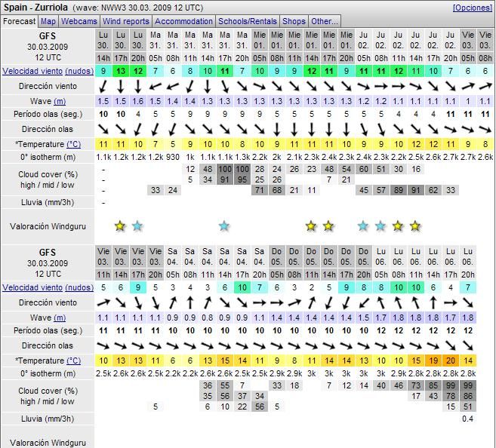
Task: Click wind direction arrow for Lu 30. 14h
Action: (103, 86)
